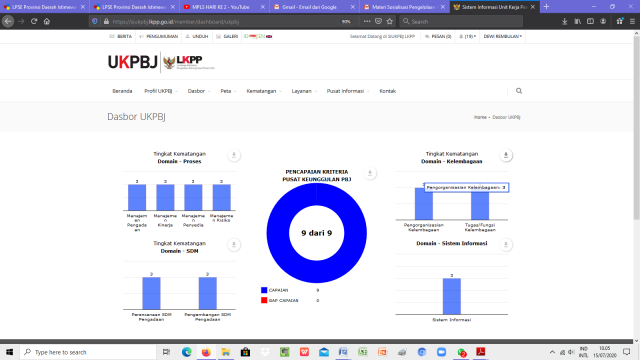Download the Domain - Sistem Informasi chart
The width and height of the screenshot is (640, 360).
(506, 245)
